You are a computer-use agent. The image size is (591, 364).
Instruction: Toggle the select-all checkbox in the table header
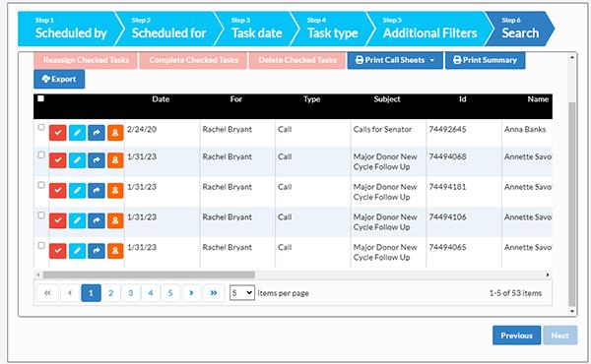point(40,98)
